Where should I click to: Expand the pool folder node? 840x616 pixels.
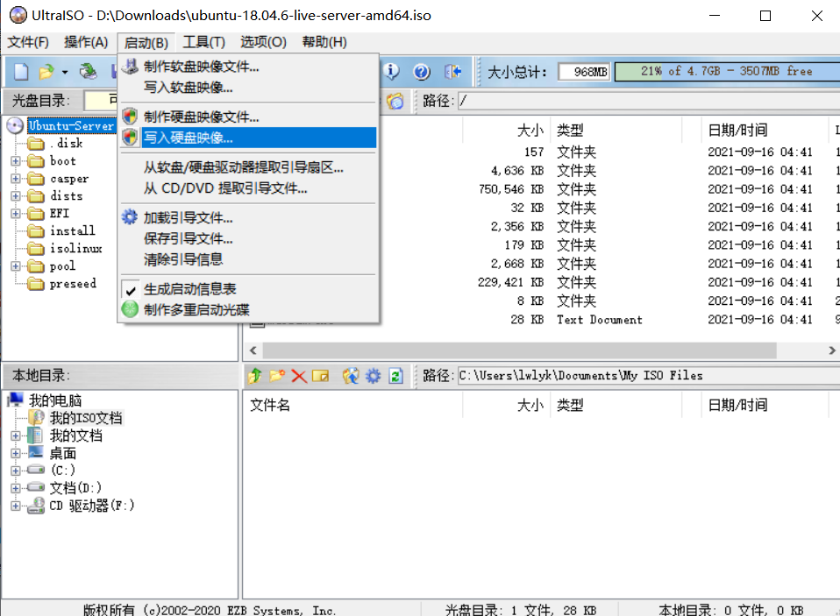(x=16, y=266)
